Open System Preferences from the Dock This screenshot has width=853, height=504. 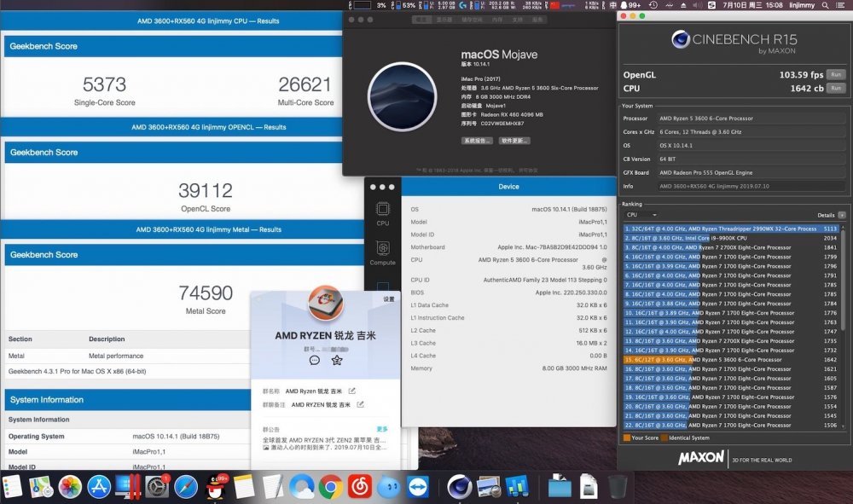(x=157, y=487)
